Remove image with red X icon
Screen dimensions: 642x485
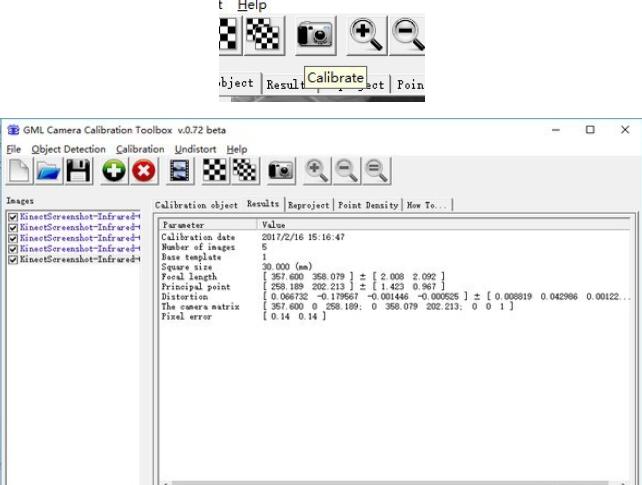143,170
